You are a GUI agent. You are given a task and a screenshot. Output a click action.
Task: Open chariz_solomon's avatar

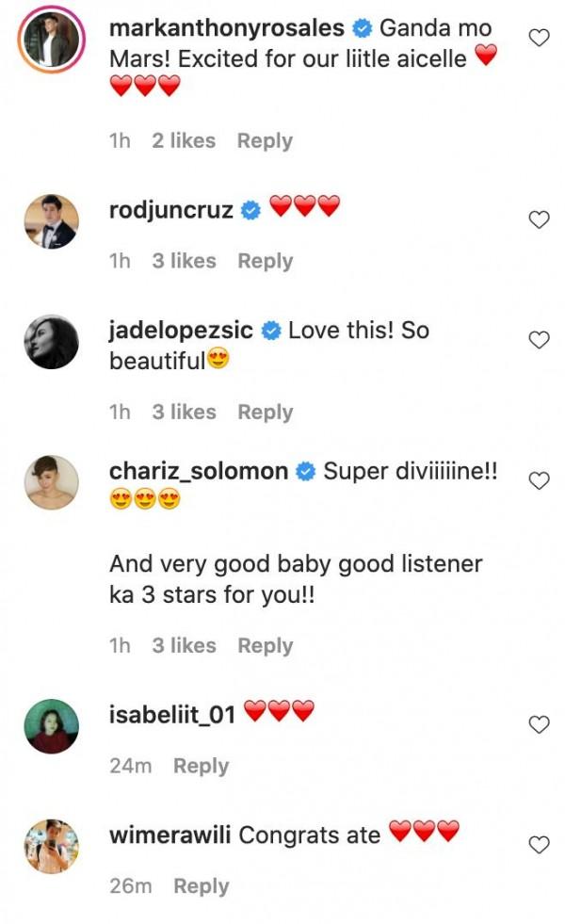pos(52,481)
